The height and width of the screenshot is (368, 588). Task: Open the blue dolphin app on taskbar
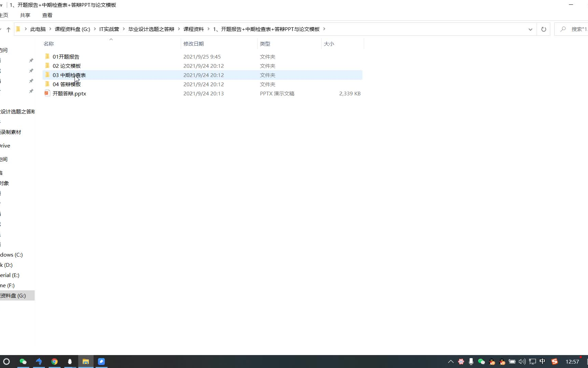pyautogui.click(x=39, y=362)
